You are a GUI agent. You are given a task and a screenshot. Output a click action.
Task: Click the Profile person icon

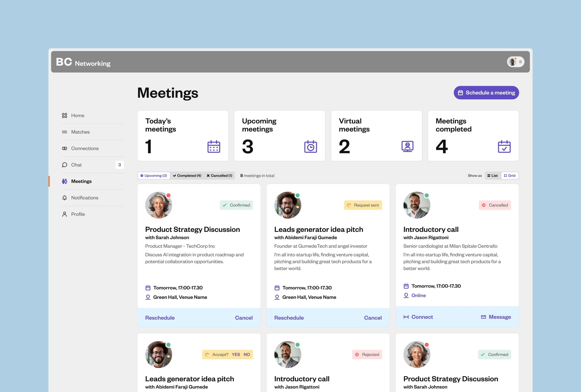coord(65,214)
